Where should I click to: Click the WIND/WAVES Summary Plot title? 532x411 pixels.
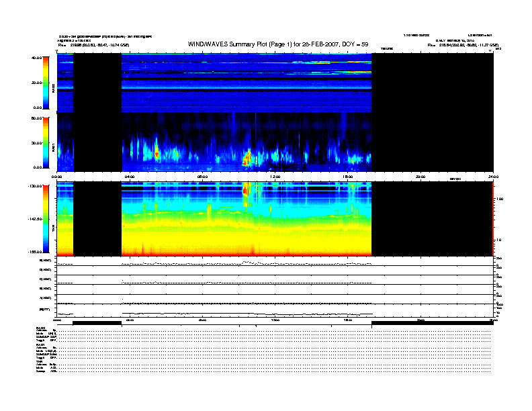tap(278, 44)
